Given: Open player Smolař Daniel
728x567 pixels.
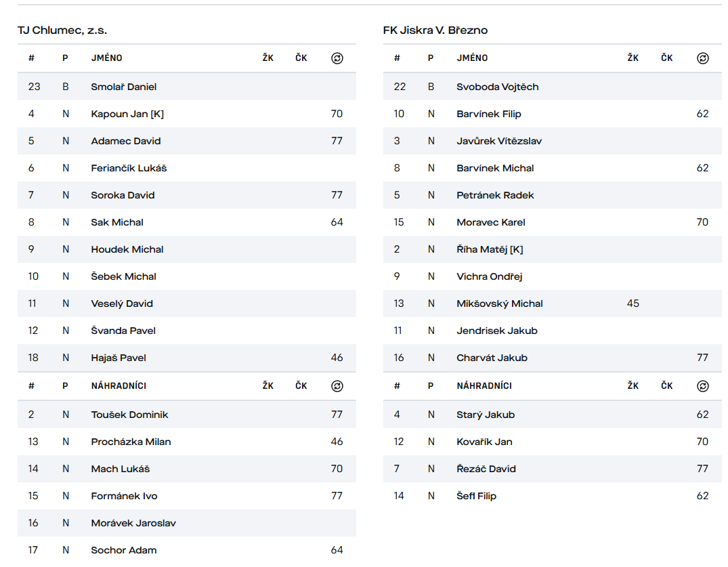Looking at the screenshot, I should tap(124, 87).
